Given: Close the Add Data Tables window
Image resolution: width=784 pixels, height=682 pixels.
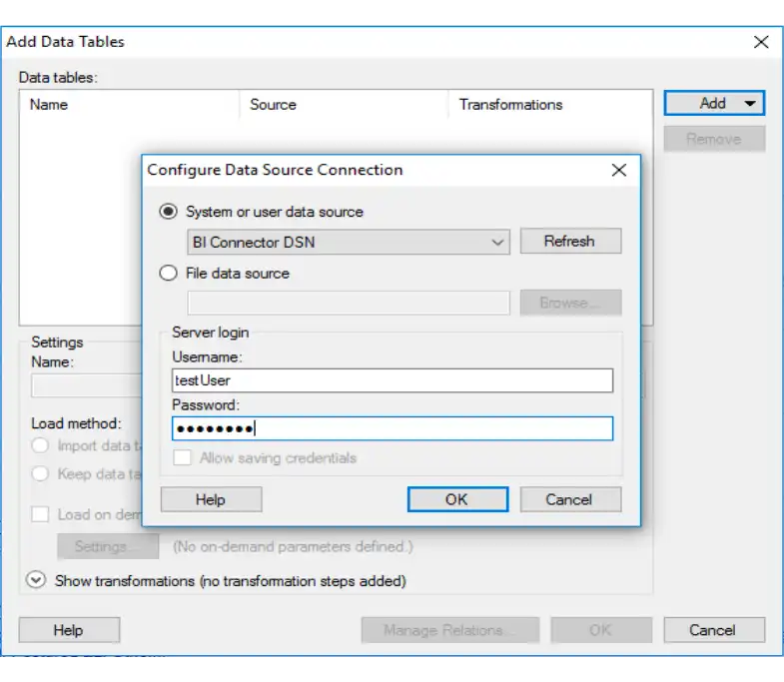Looking at the screenshot, I should point(761,42).
